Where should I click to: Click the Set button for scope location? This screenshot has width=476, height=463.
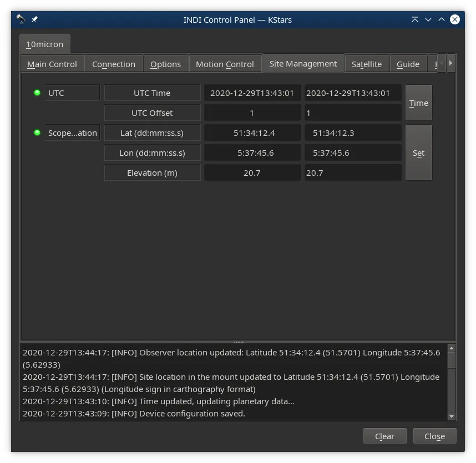click(x=419, y=153)
